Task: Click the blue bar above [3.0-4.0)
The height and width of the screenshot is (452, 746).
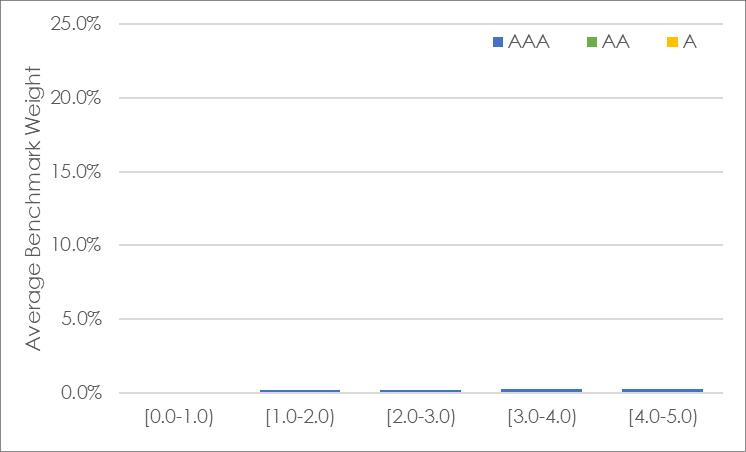Action: [542, 390]
